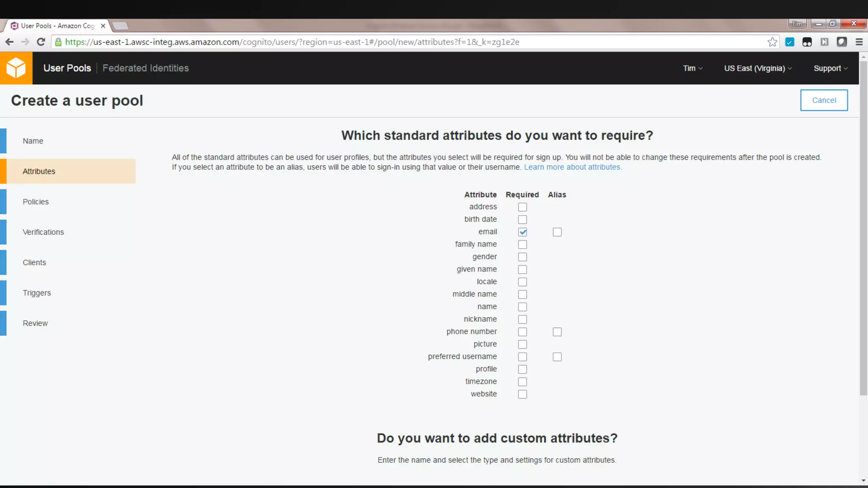
Task: Enable the preferred username Alias checkbox
Action: 557,357
